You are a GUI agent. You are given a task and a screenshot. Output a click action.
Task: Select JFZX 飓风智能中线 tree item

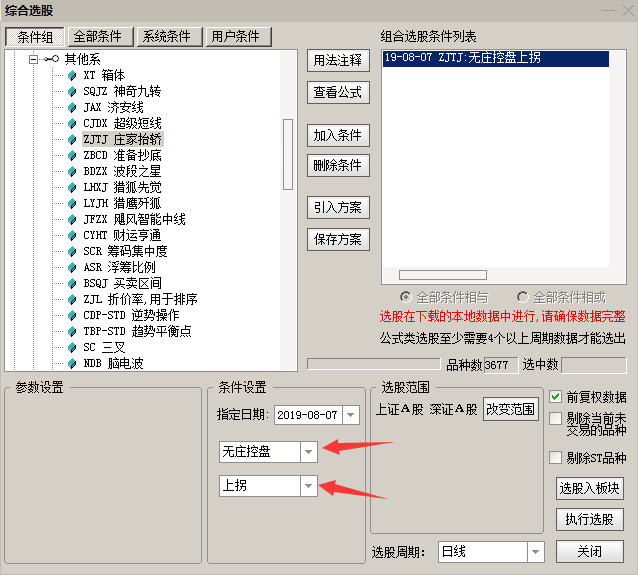pos(134,219)
